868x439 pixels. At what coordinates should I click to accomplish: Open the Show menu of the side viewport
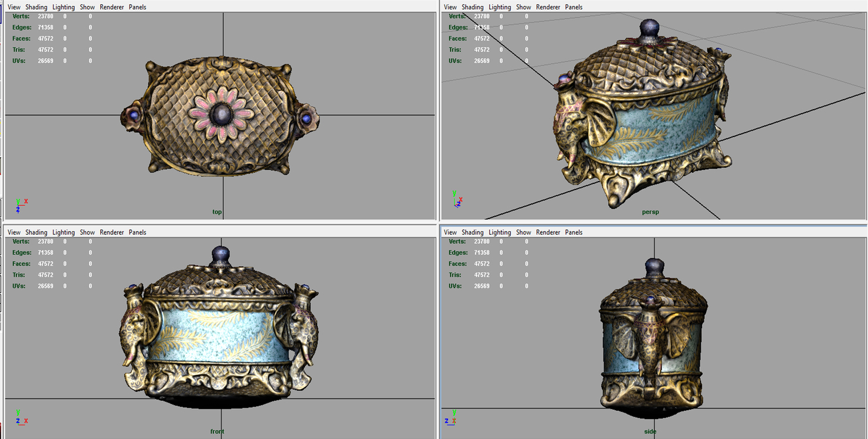click(x=523, y=232)
